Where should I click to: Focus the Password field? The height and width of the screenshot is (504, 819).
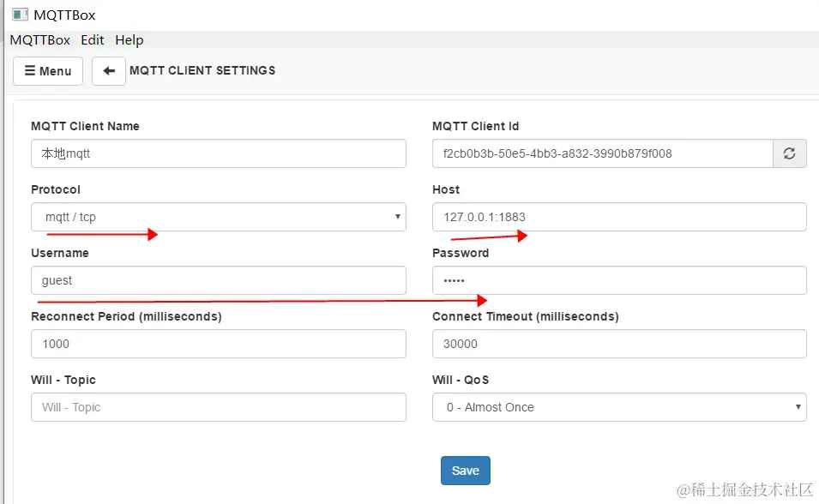(x=618, y=280)
